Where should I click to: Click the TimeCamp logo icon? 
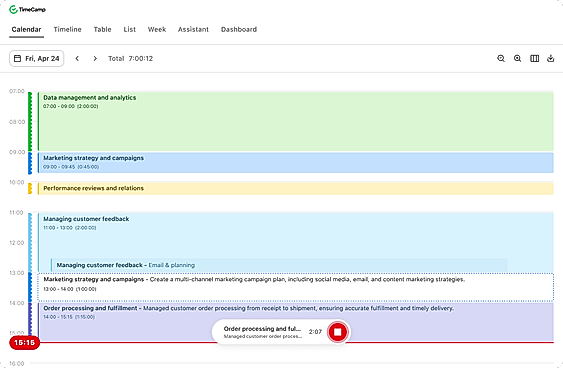[13, 10]
